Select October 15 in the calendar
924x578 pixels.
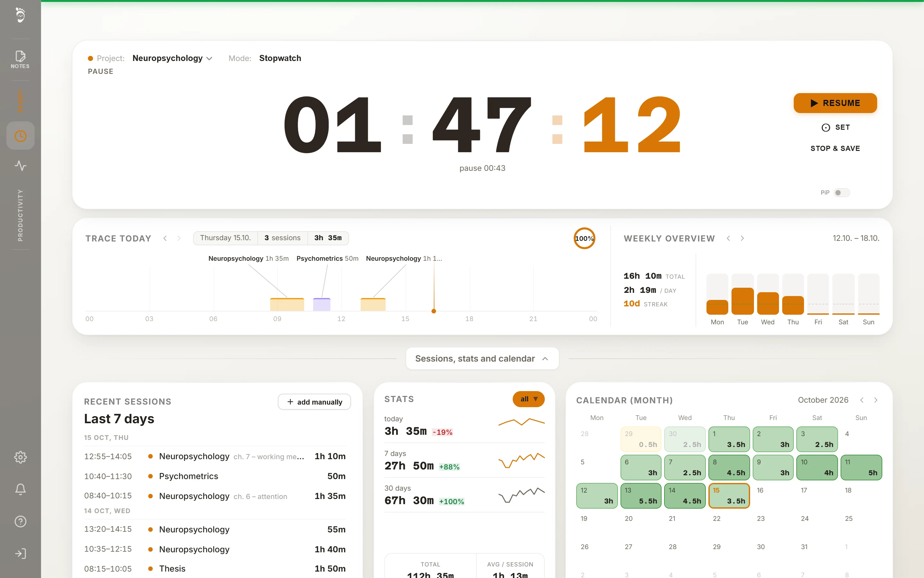(729, 495)
